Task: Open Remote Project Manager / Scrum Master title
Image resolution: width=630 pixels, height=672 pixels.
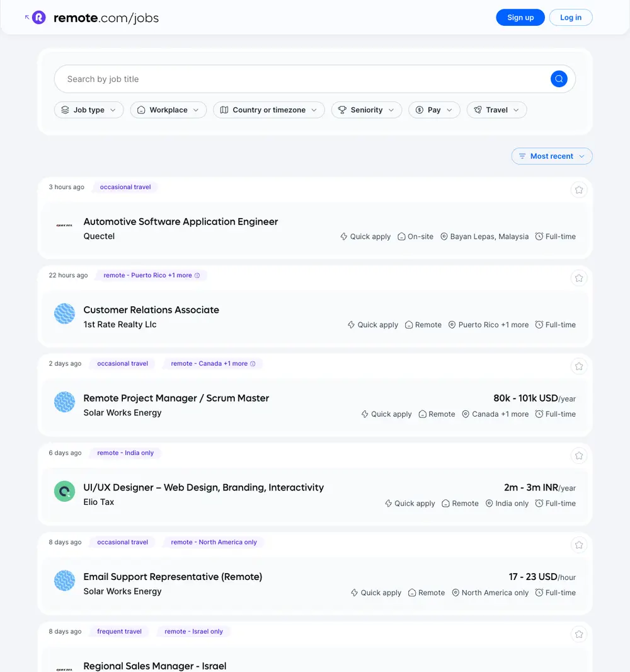Action: 176,398
